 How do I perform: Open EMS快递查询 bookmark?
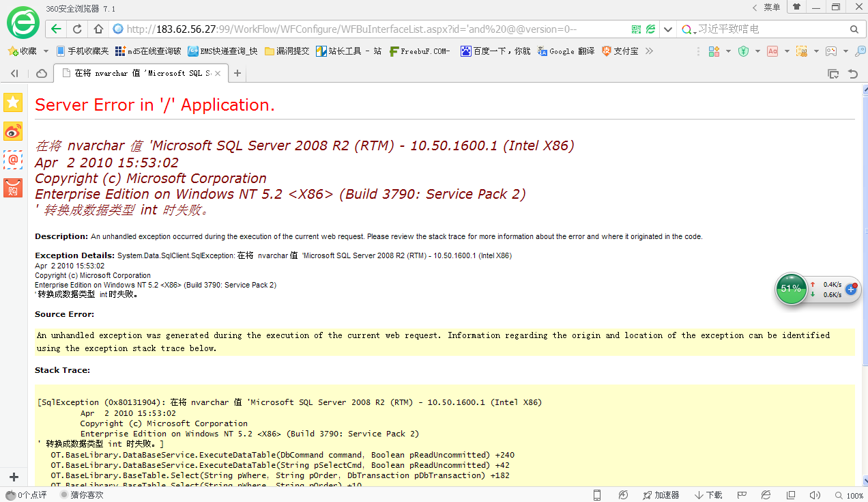[x=223, y=51]
